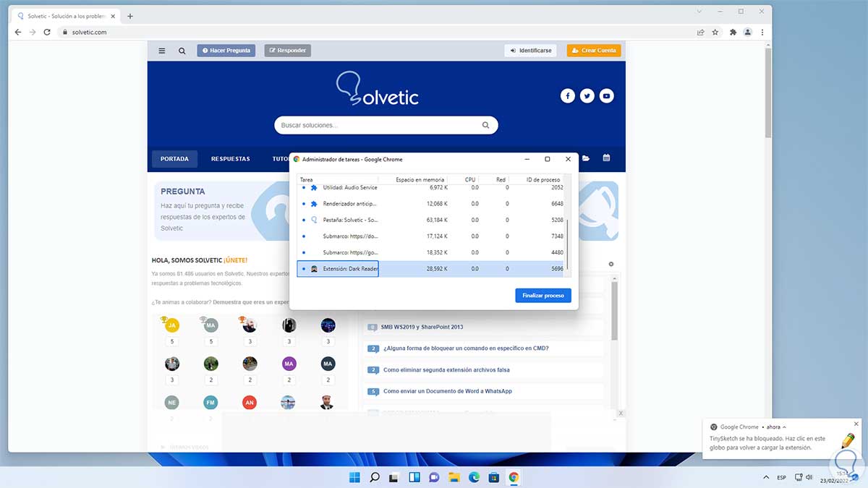
Task: Click the Solvetic logo
Action: pos(378,89)
